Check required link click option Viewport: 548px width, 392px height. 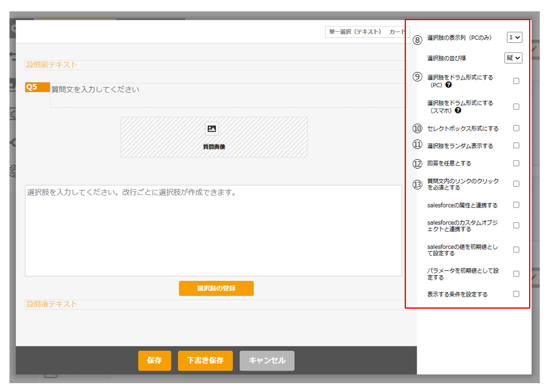(516, 184)
